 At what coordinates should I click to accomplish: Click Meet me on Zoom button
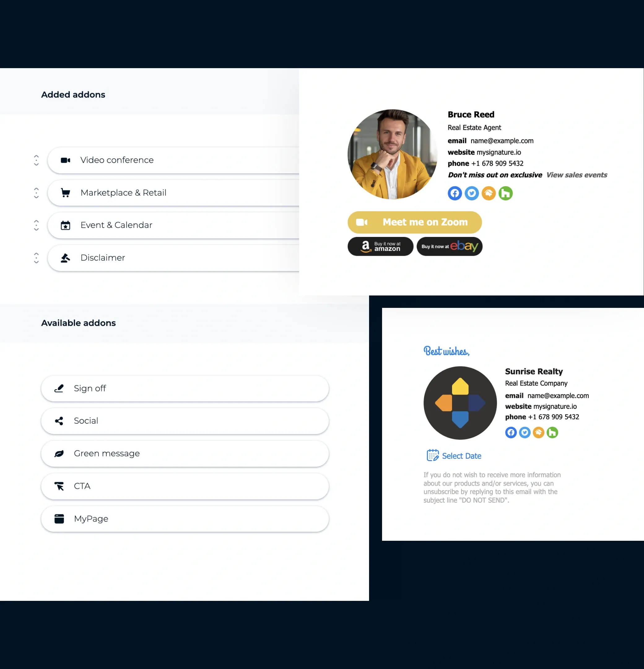tap(414, 222)
